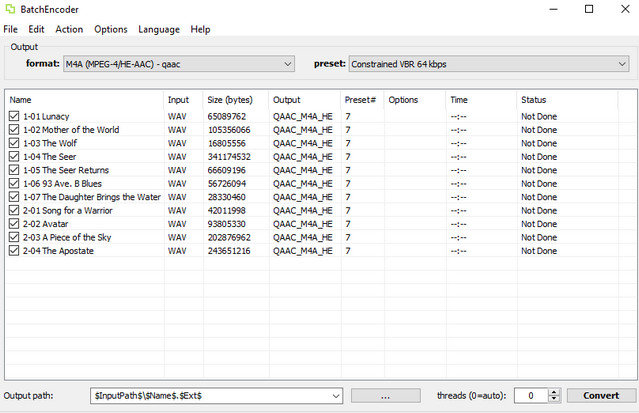Open the File menu
The image size is (639, 413).
tap(11, 29)
